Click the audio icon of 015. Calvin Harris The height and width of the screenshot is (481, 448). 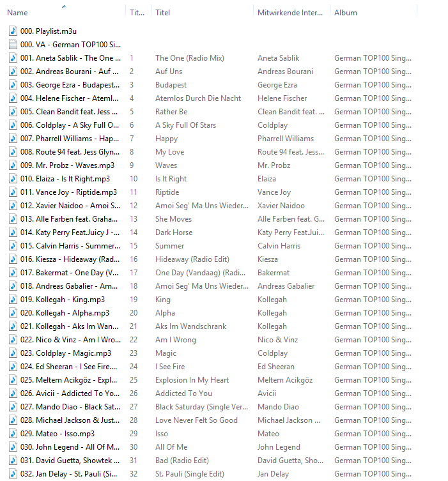(13, 246)
